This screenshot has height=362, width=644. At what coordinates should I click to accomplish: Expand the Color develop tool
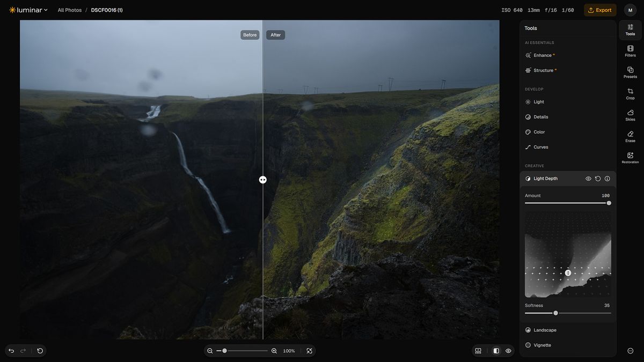coord(568,132)
